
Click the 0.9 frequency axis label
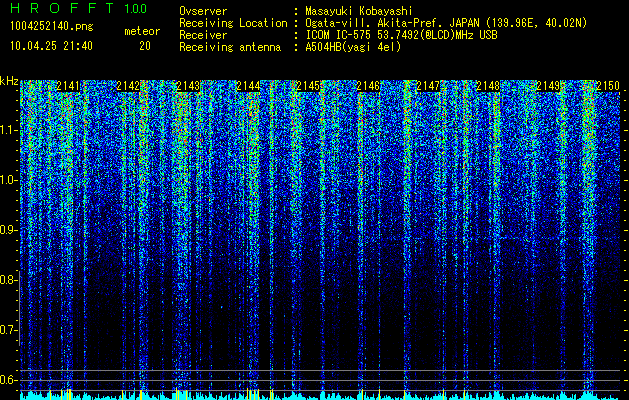point(9,230)
